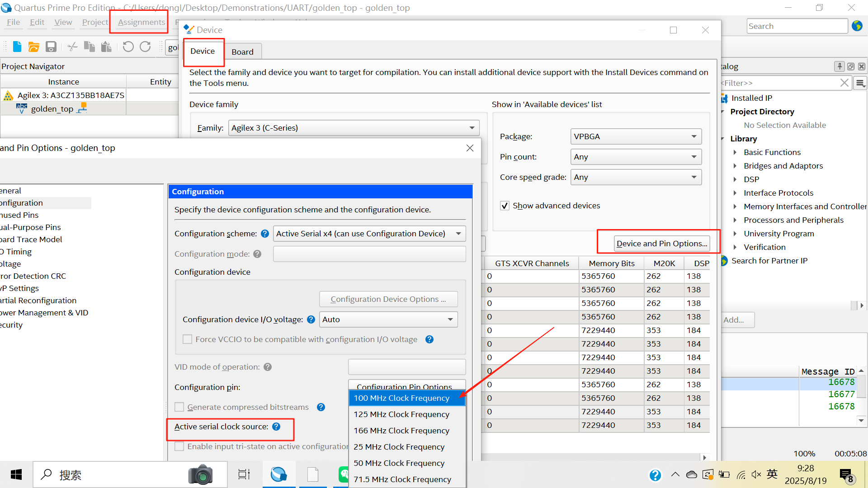
Task: Click the Redo toolbar icon
Action: click(145, 47)
